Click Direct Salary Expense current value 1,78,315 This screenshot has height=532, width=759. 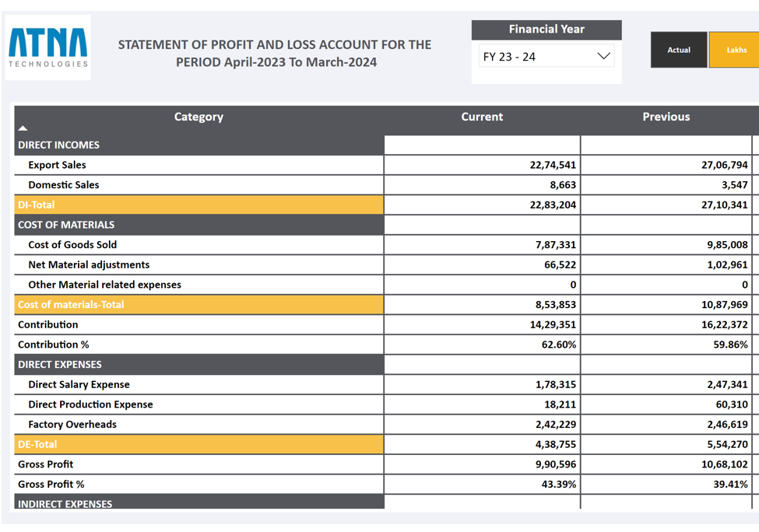coord(556,384)
